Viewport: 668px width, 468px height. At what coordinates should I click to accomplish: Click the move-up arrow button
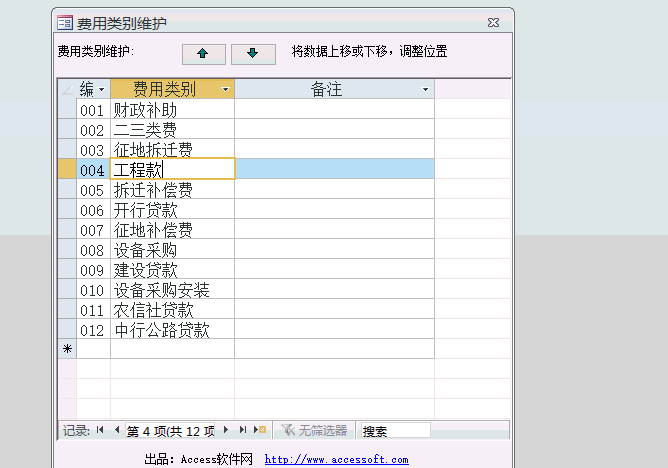(x=204, y=54)
